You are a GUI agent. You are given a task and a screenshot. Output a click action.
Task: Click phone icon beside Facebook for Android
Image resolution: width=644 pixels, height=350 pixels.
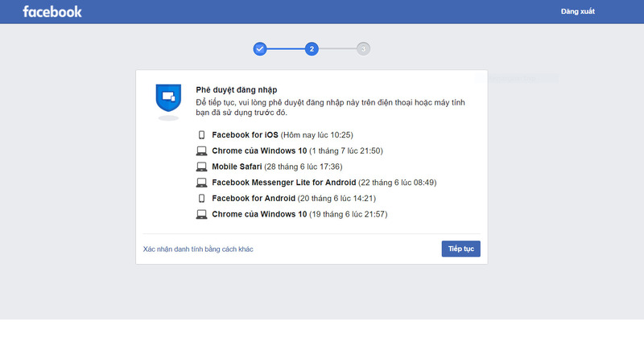(201, 199)
